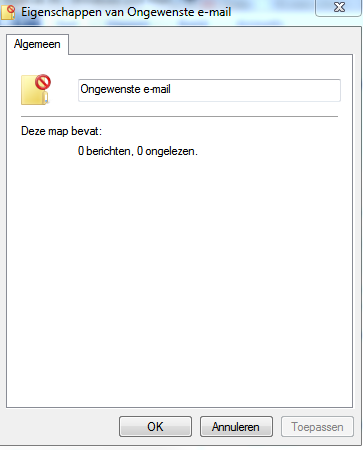Click the junk mail folder icon
Screen dimensions: 363x450
point(36,90)
